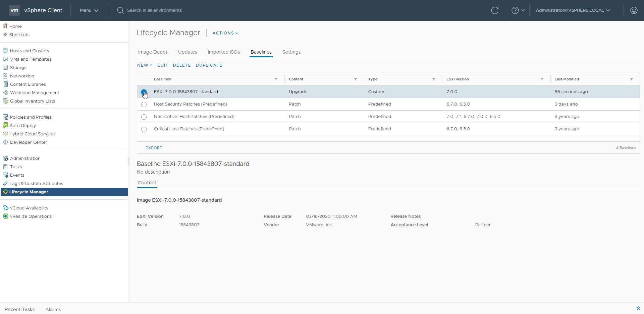Click the smiley feedback icon
Viewport: 644px width, 314px height.
(634, 10)
